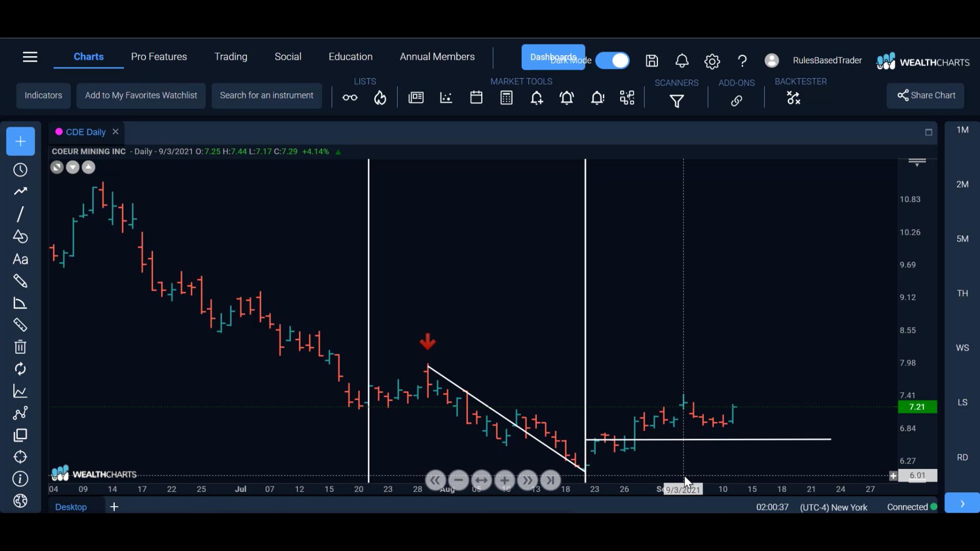Expand right panel with blue chevron
Screen dimensions: 980x551
[962, 504]
